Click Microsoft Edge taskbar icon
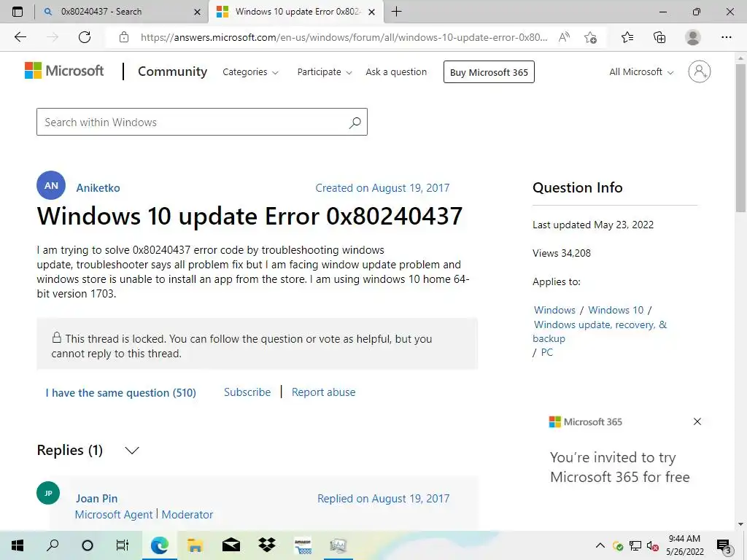Viewport: 747px width, 560px height. pos(159,545)
